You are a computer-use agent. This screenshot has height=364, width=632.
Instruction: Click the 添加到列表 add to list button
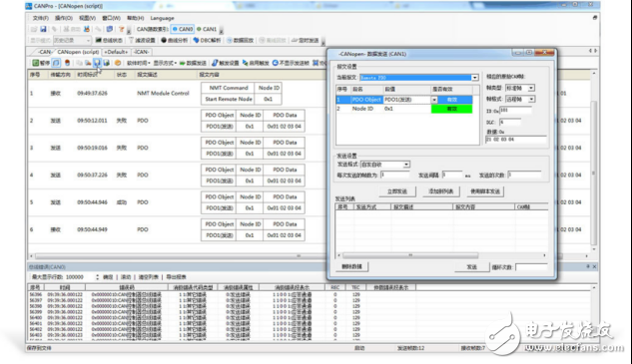(441, 191)
